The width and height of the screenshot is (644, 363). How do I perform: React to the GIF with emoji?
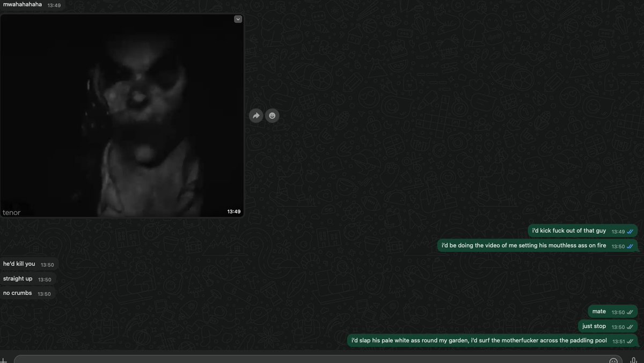(272, 115)
